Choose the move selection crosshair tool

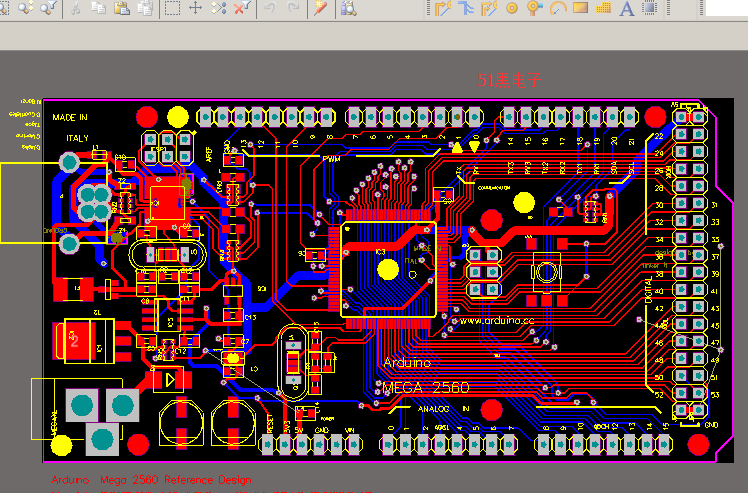(196, 8)
